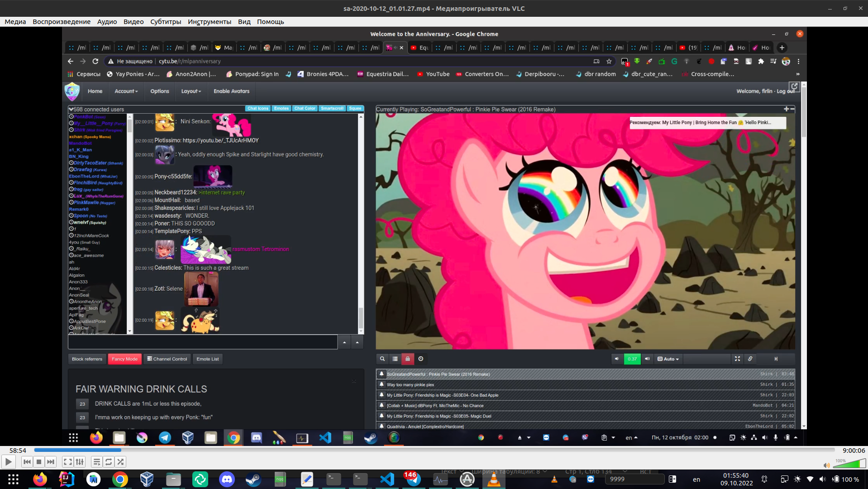Skip to previous media in VLC
This screenshot has width=868, height=489.
pos(27,462)
